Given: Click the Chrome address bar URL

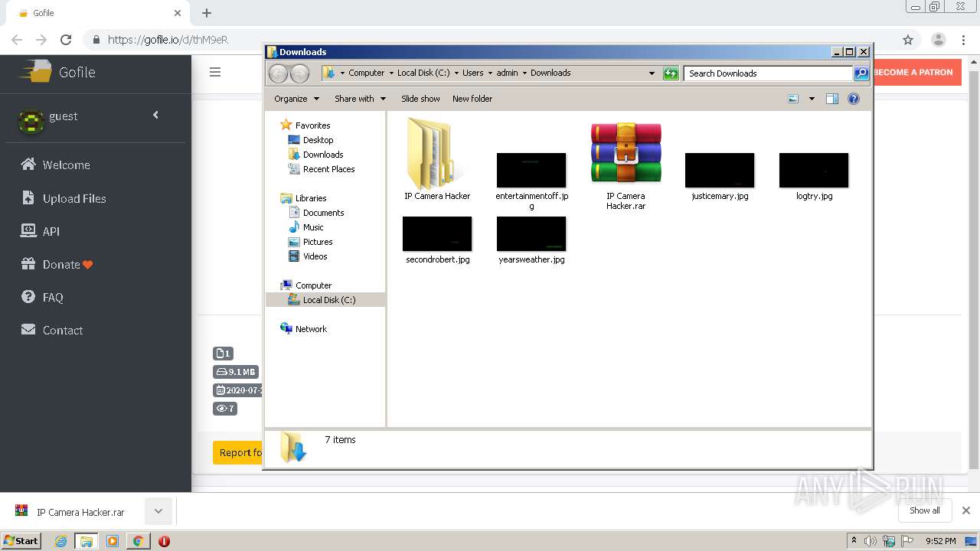Looking at the screenshot, I should [x=168, y=40].
